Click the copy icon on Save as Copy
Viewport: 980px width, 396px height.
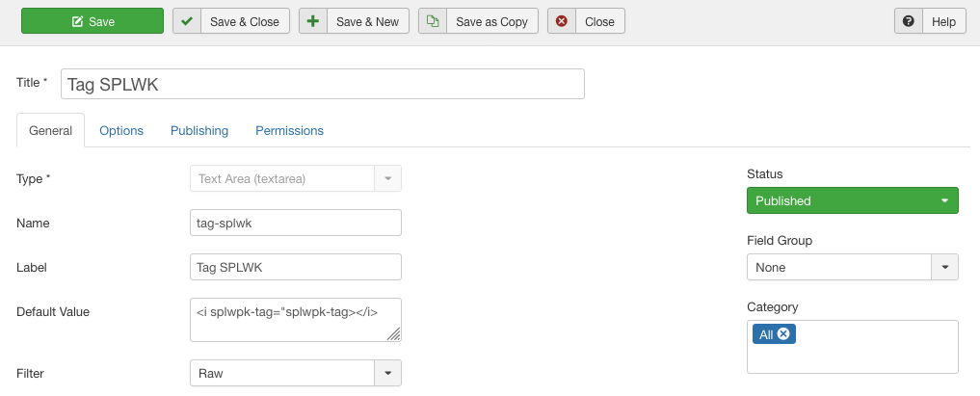pyautogui.click(x=433, y=21)
